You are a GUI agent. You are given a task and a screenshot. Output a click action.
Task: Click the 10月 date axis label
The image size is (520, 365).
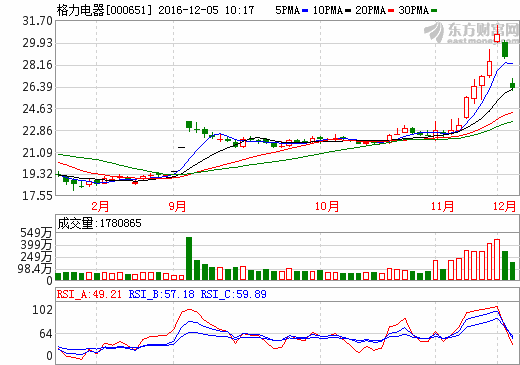(327, 206)
